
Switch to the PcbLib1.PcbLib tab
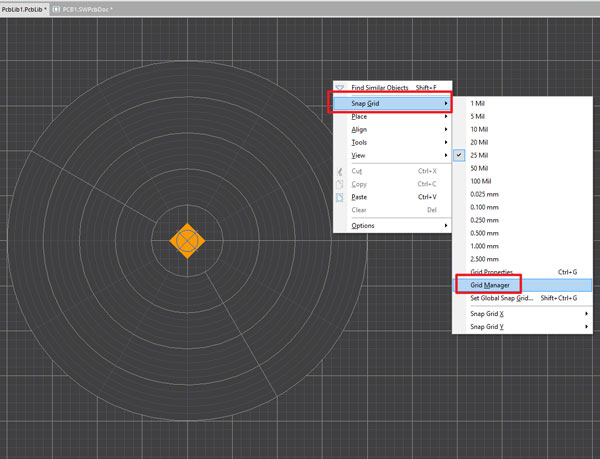22,8
